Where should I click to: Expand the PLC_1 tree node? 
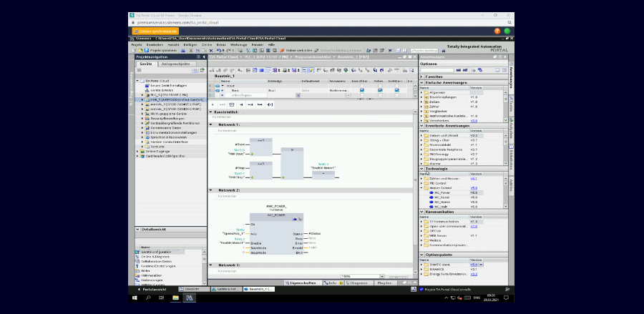click(x=142, y=95)
